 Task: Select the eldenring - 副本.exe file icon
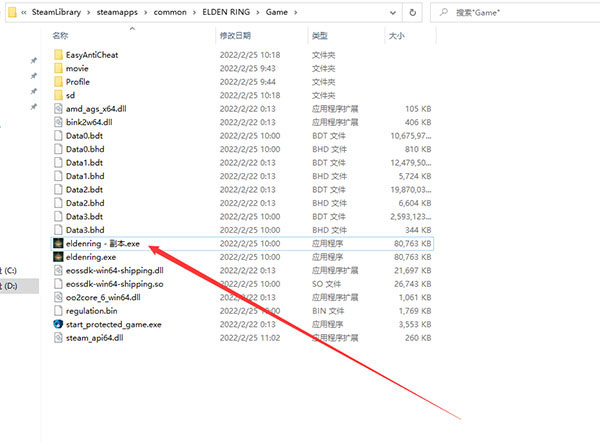tap(58, 243)
